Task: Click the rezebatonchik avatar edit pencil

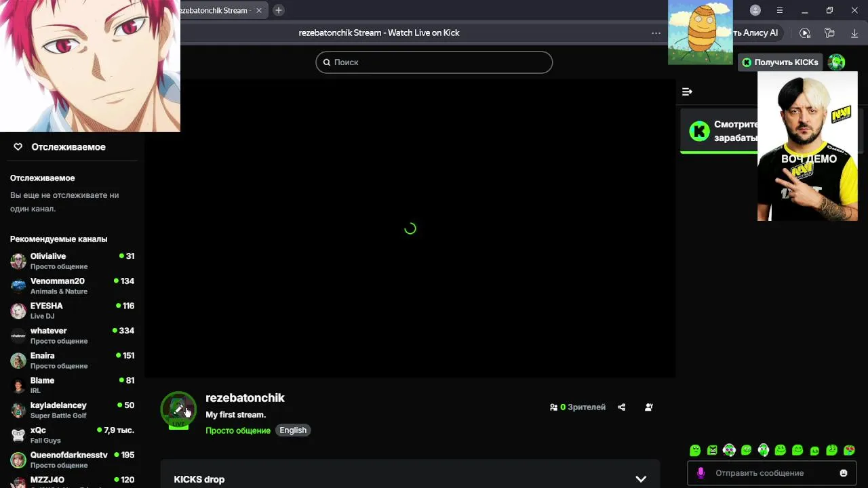Action: (178, 409)
